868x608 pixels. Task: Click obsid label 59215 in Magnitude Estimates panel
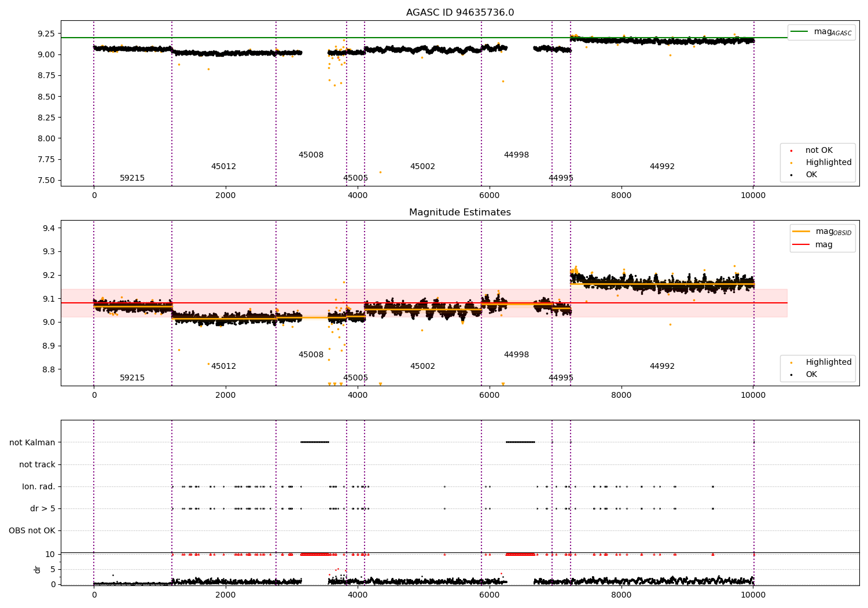(x=133, y=378)
